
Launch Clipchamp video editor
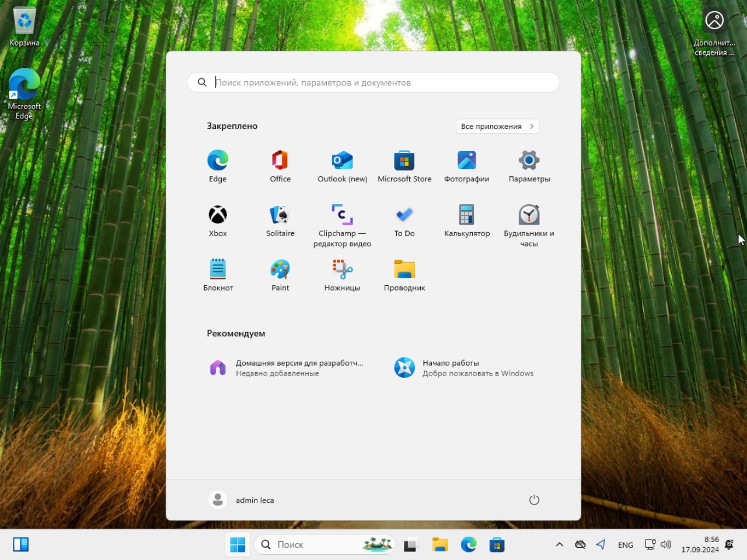[343, 226]
